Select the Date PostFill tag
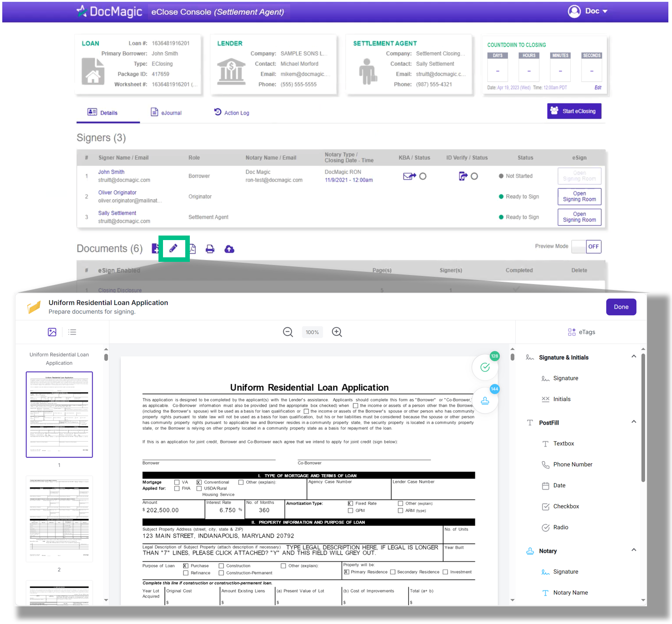The height and width of the screenshot is (624, 672). click(553, 486)
